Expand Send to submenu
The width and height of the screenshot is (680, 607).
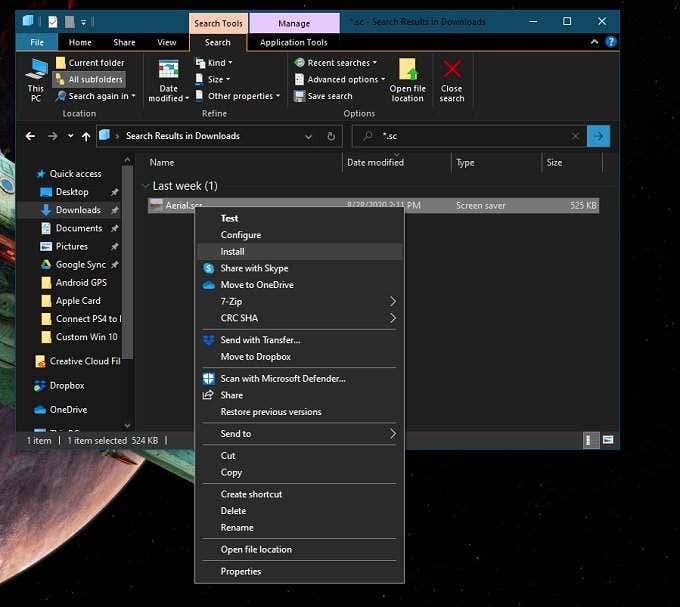click(x=299, y=434)
